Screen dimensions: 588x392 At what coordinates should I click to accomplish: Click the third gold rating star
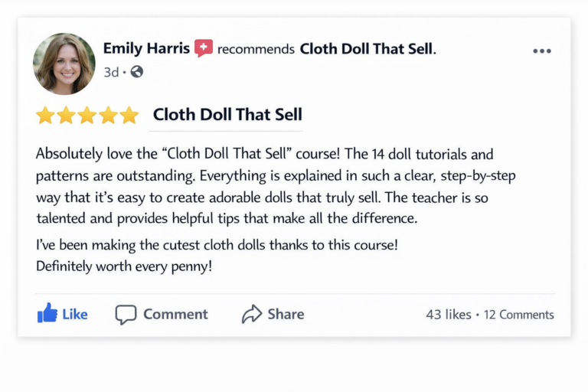coord(87,115)
